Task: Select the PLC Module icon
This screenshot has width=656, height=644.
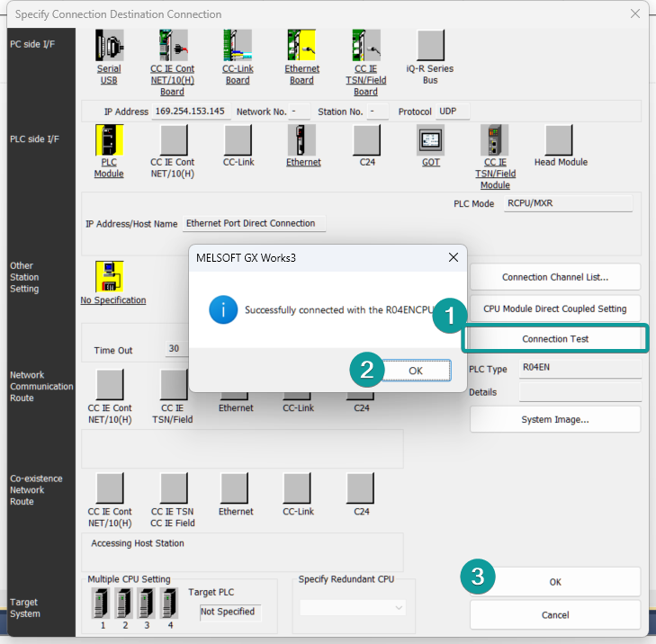Action: pyautogui.click(x=109, y=140)
